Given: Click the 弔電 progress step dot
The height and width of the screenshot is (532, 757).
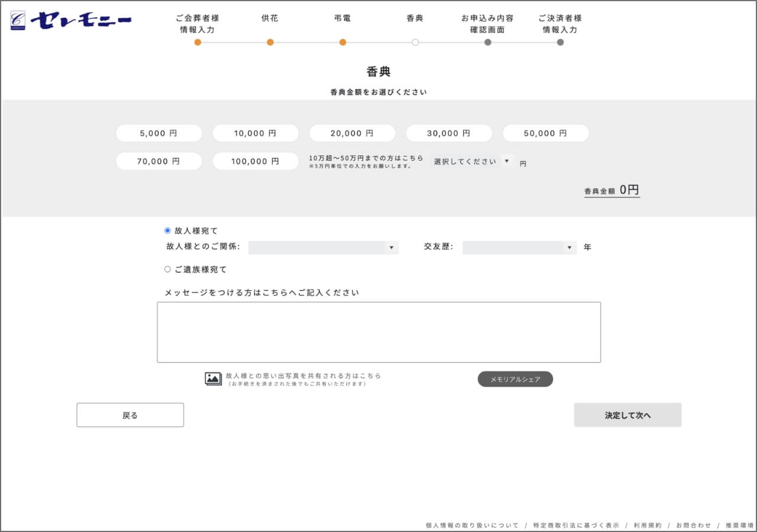Looking at the screenshot, I should tap(342, 42).
